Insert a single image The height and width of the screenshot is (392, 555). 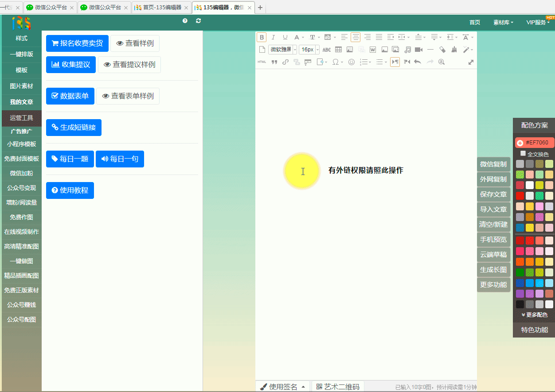coord(384,50)
